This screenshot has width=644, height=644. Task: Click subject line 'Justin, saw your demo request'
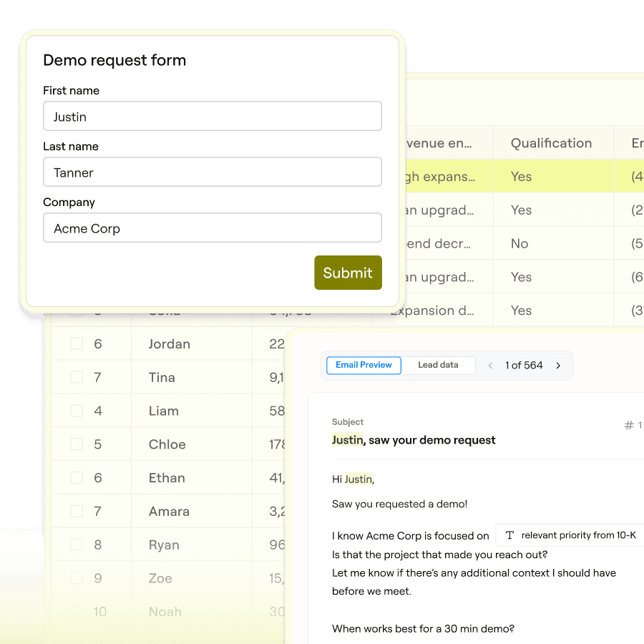[x=414, y=440]
